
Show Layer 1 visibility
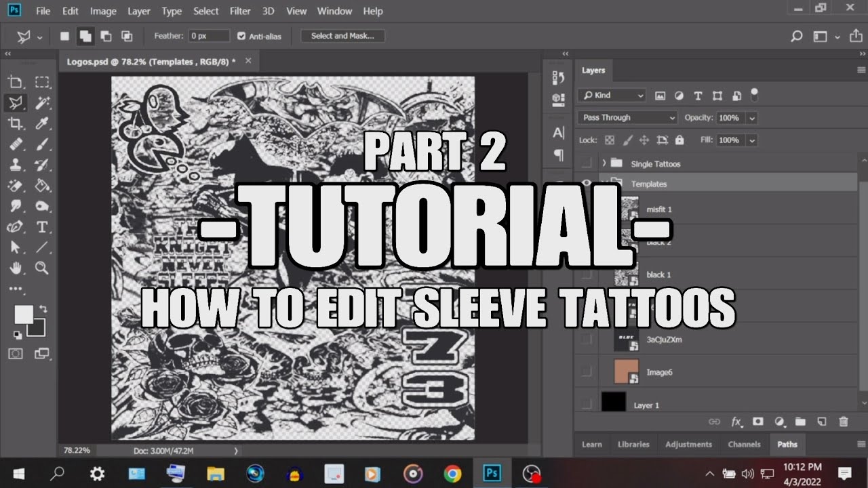coord(587,405)
